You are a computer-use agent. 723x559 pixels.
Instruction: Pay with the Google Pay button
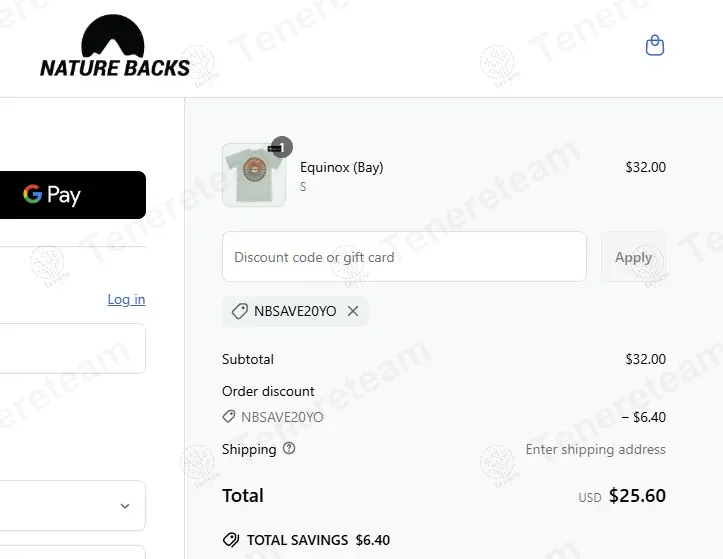click(72, 195)
